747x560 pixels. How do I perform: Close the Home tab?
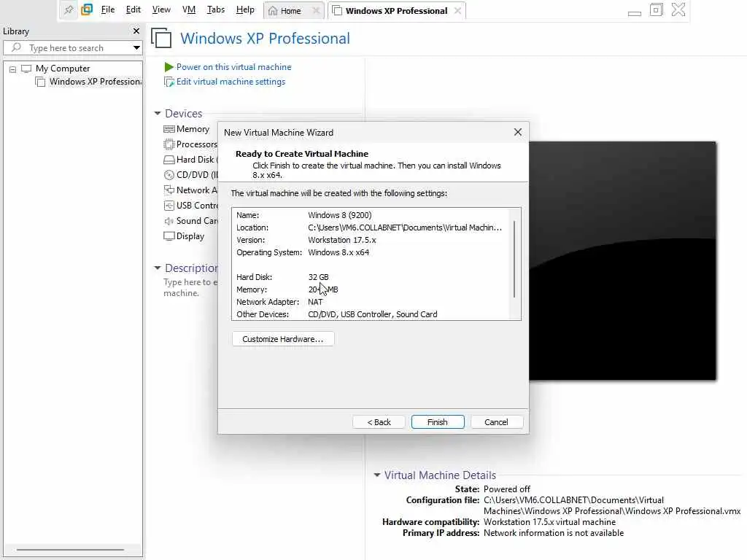(316, 10)
